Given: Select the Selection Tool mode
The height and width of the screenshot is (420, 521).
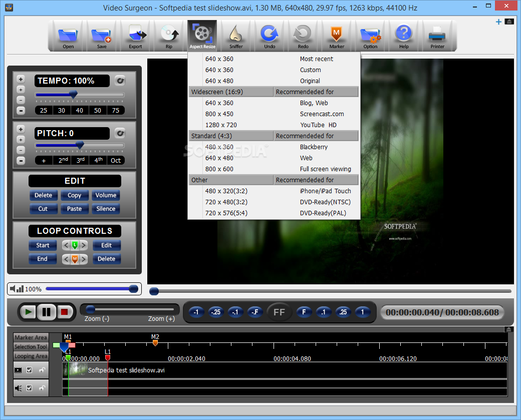Looking at the screenshot, I should pyautogui.click(x=31, y=346).
